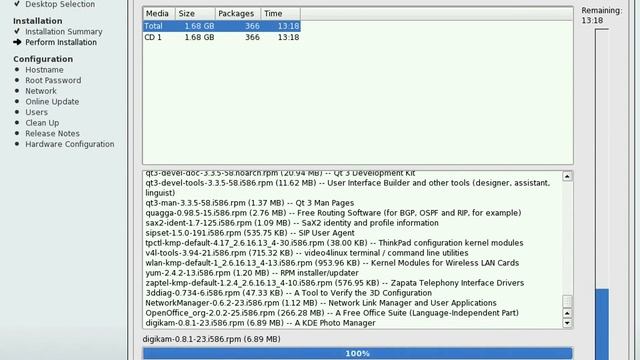Click the vertical remaining-time progress bar
The width and height of the screenshot is (640, 360).
tap(602, 194)
